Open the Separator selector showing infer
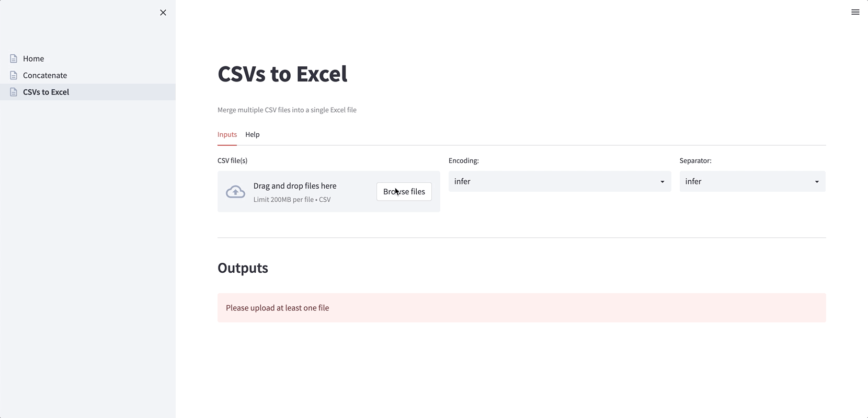The width and height of the screenshot is (868, 418). [752, 181]
